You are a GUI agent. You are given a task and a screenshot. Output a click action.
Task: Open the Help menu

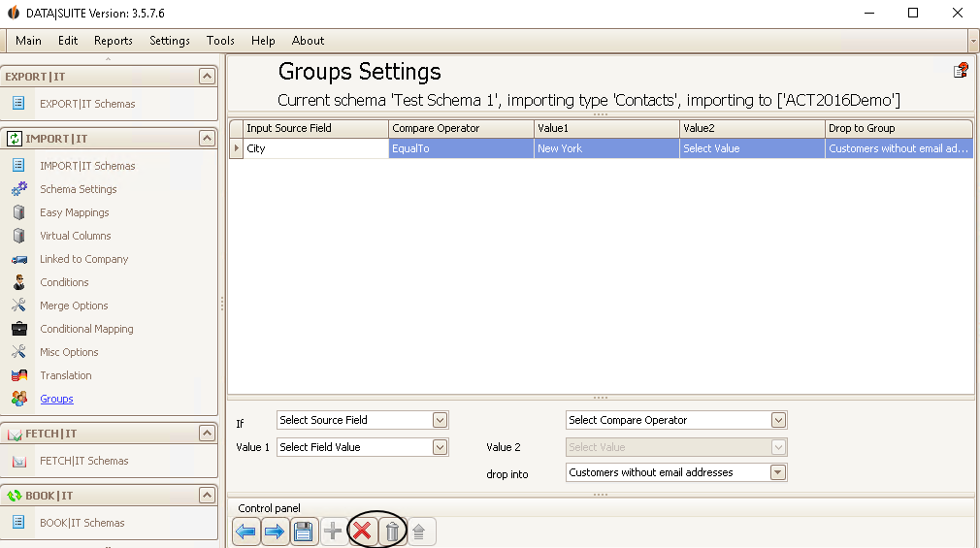tap(263, 41)
